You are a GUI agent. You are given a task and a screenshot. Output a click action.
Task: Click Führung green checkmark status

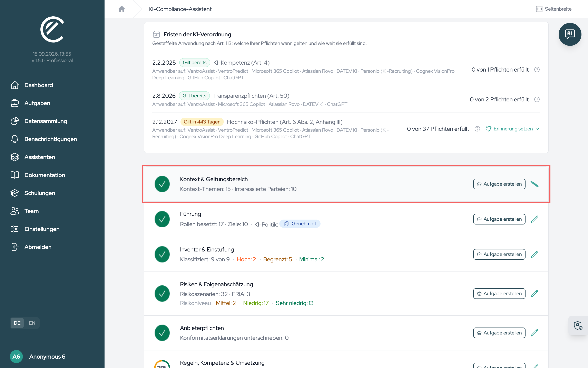coord(162,219)
